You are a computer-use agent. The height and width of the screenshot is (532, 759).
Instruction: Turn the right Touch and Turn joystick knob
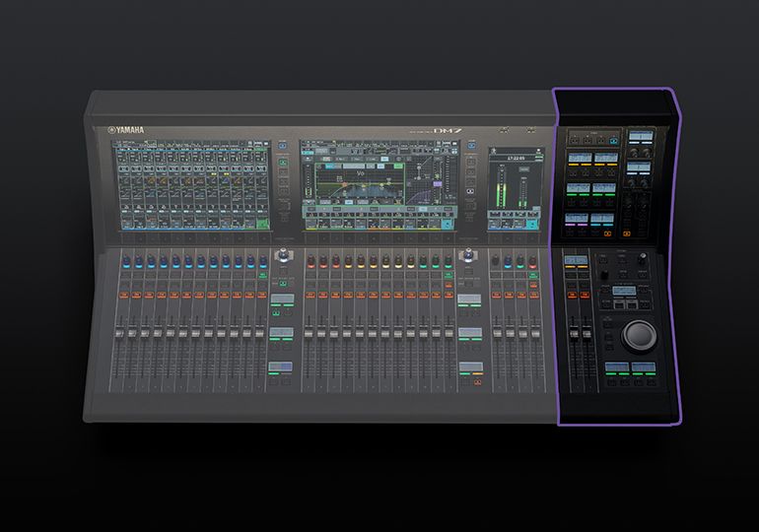[x=471, y=256]
